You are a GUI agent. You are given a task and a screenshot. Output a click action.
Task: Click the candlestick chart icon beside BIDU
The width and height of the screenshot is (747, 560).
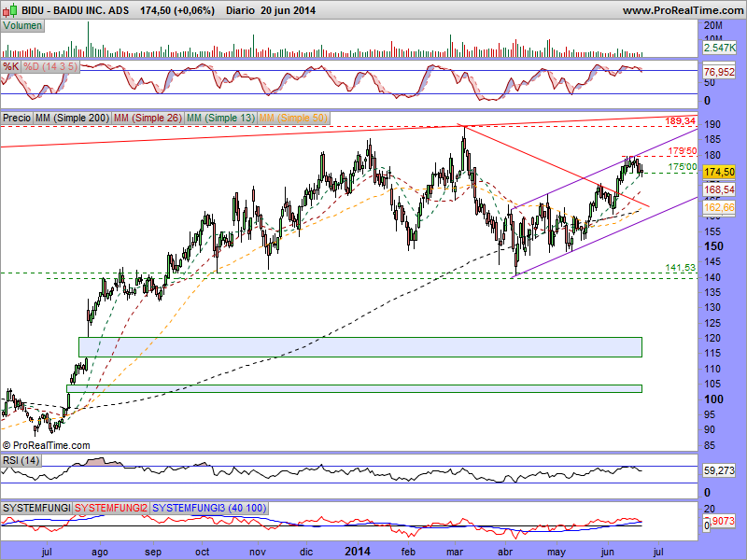[x=10, y=10]
